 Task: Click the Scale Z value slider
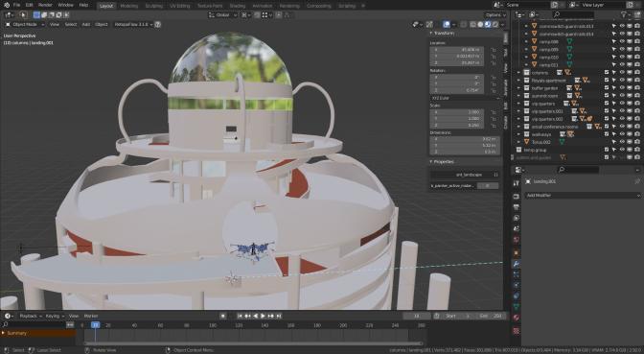coord(457,125)
